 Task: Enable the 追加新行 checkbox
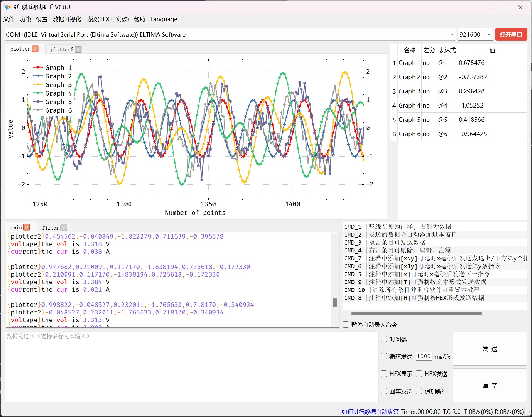click(x=419, y=391)
